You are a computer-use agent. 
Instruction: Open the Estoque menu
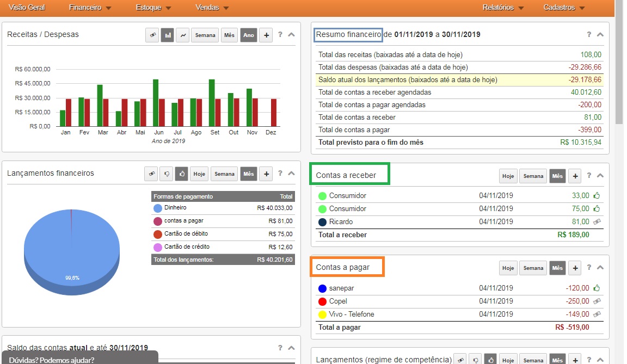(153, 8)
